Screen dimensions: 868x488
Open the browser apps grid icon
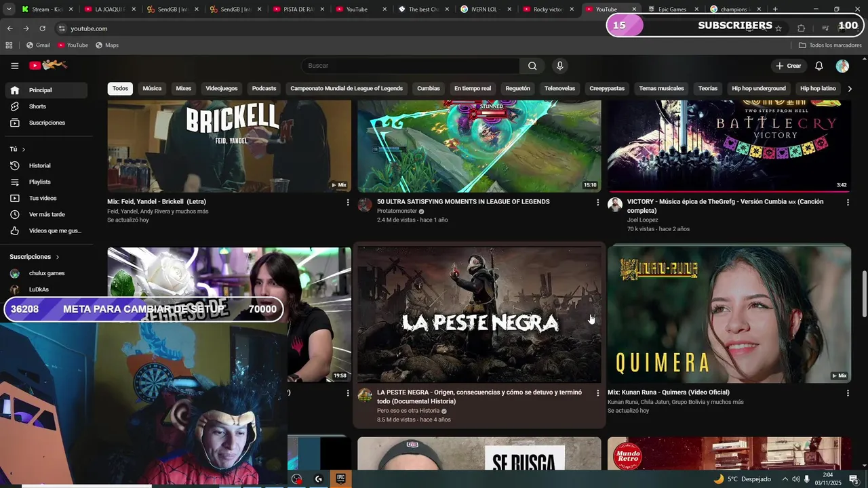point(9,45)
